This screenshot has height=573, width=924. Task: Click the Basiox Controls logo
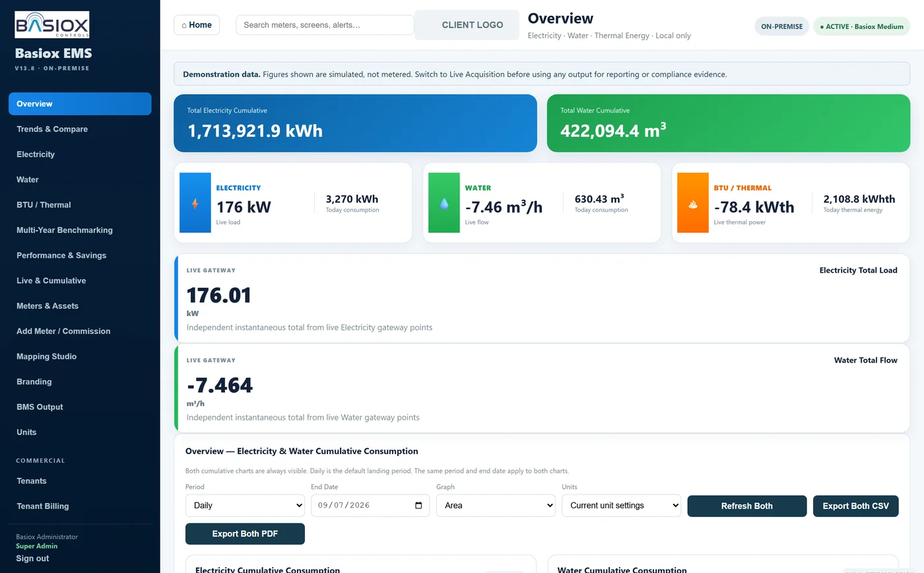point(52,24)
